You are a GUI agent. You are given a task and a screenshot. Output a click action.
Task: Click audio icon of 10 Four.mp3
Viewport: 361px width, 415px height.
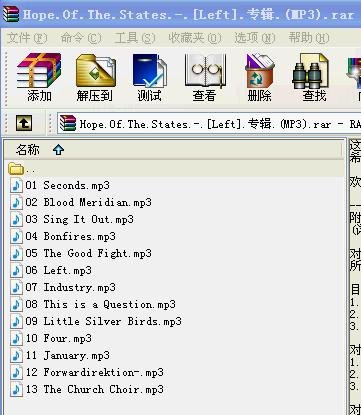click(16, 338)
